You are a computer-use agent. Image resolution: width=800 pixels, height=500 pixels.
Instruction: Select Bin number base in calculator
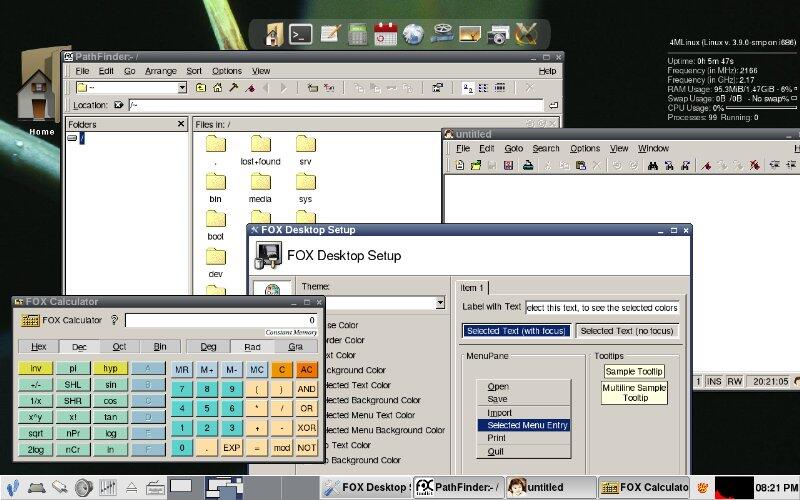[159, 347]
